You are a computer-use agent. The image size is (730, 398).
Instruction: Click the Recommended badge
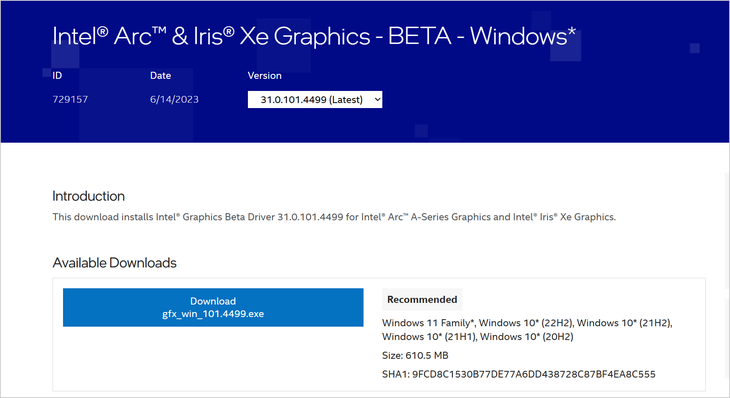(422, 299)
